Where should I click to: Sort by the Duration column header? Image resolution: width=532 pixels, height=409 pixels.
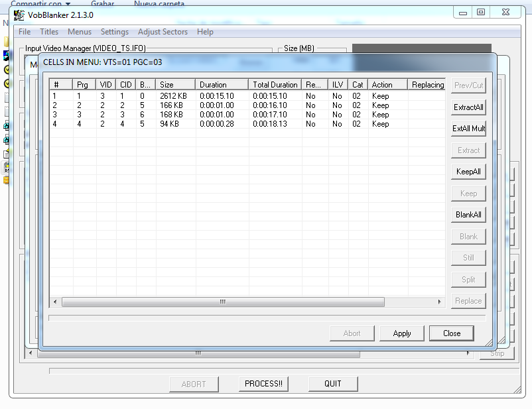pos(222,85)
